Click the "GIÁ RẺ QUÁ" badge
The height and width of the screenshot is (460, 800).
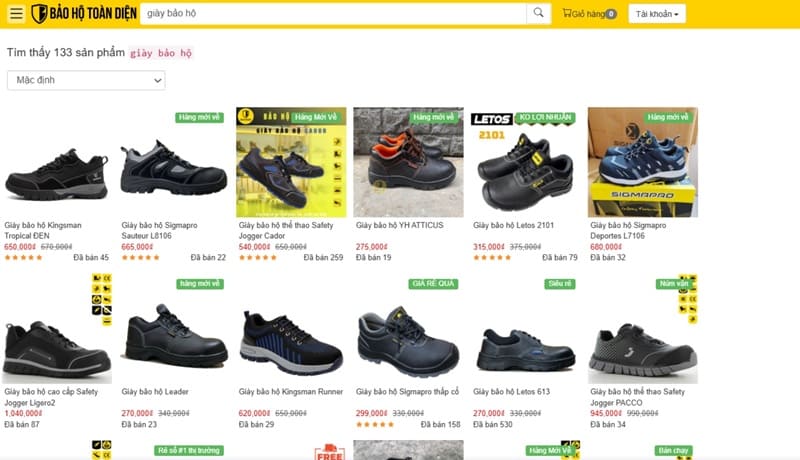point(433,283)
